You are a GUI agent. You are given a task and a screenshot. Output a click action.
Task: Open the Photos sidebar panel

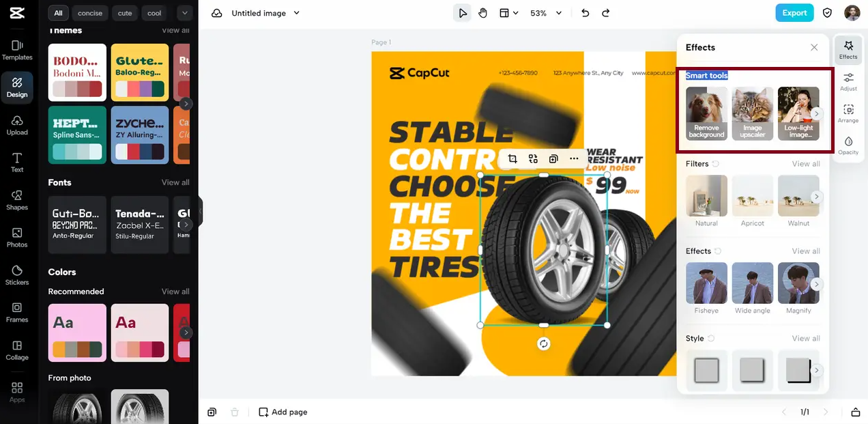[x=17, y=238]
